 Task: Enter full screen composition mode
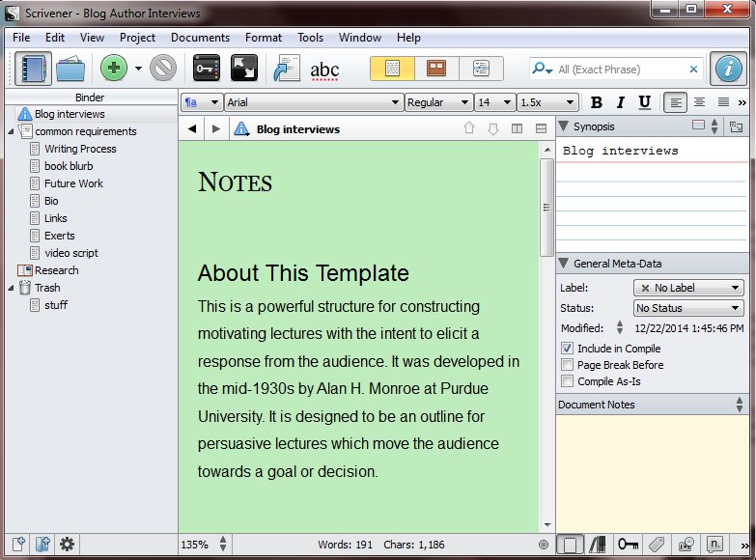pyautogui.click(x=243, y=69)
